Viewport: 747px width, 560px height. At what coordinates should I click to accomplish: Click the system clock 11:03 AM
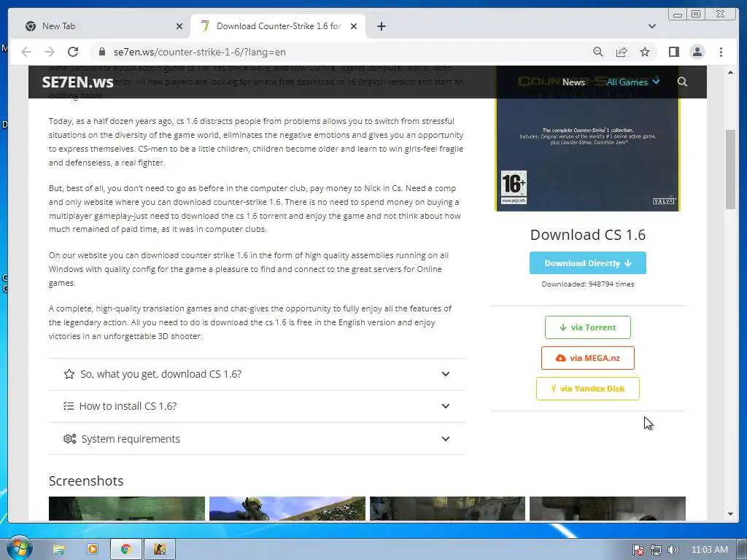709,550
